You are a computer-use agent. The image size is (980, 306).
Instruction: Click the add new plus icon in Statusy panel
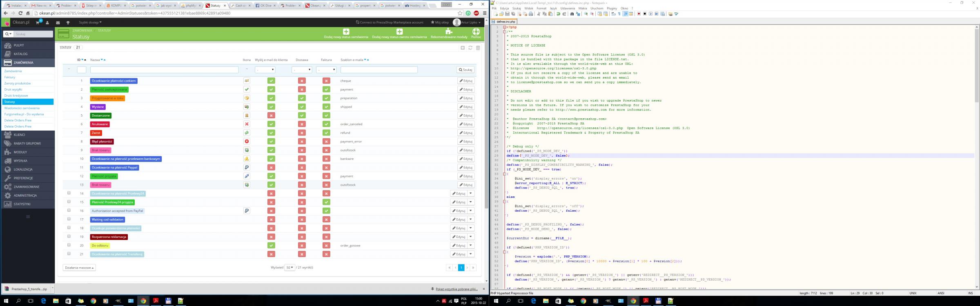click(x=463, y=48)
